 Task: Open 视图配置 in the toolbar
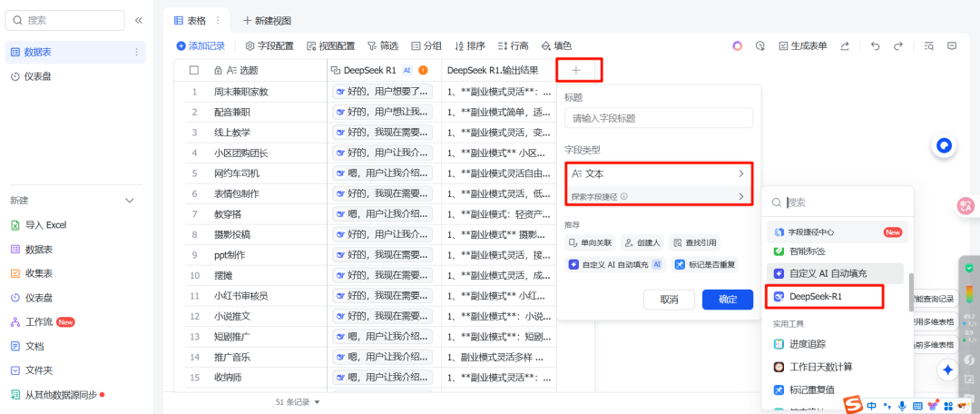(x=330, y=45)
